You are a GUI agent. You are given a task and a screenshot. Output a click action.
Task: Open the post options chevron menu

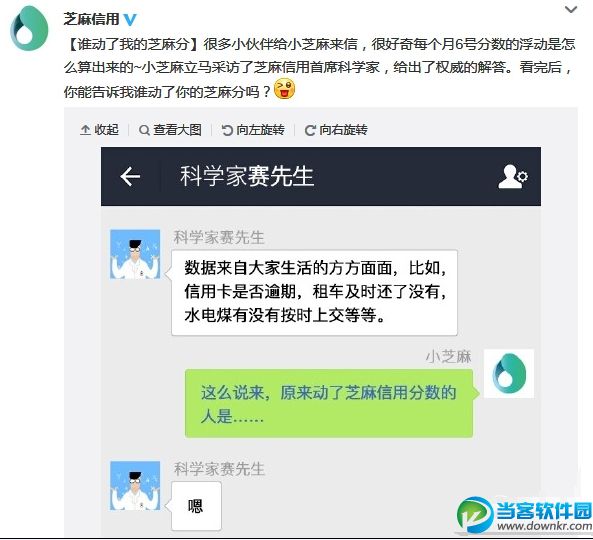(x=571, y=10)
